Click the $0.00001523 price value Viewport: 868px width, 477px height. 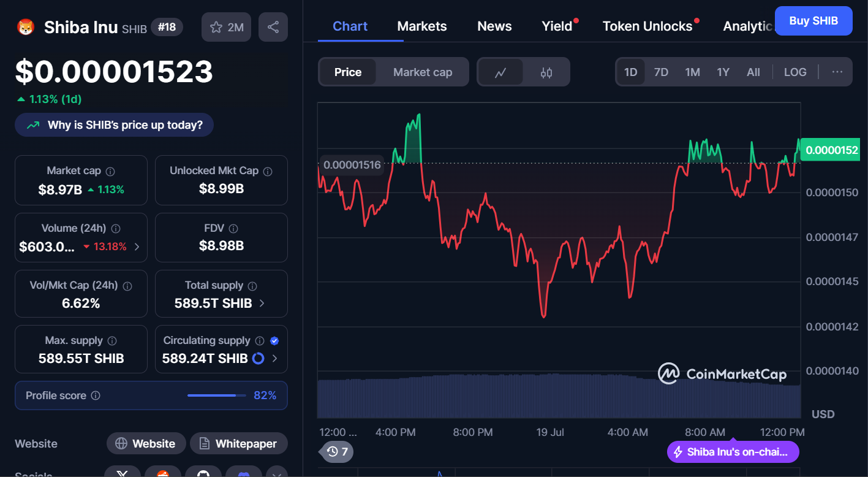click(x=114, y=72)
